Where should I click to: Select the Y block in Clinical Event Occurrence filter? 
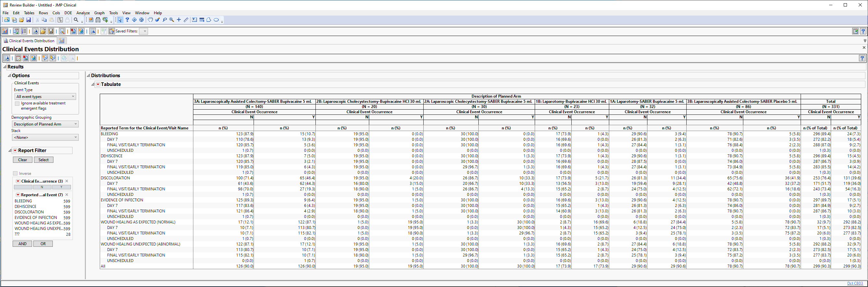point(61,187)
